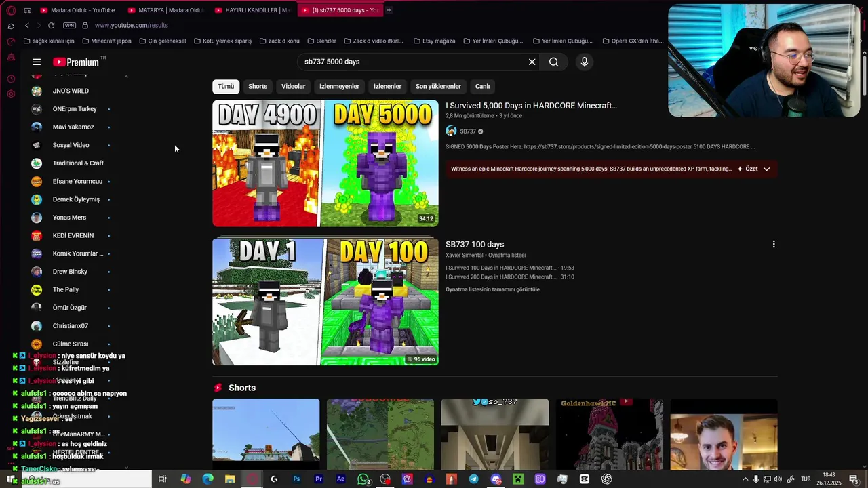
Task: Open Telegram from the taskbar
Action: [473, 479]
